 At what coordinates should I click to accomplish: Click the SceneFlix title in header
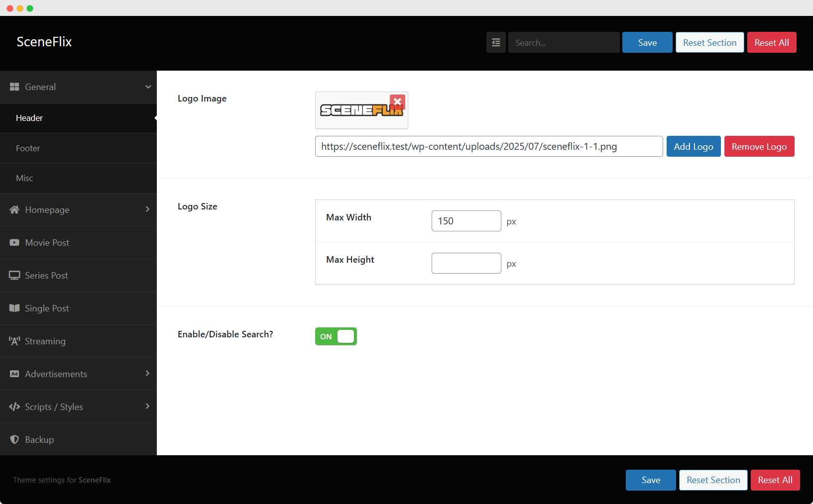pyautogui.click(x=44, y=42)
